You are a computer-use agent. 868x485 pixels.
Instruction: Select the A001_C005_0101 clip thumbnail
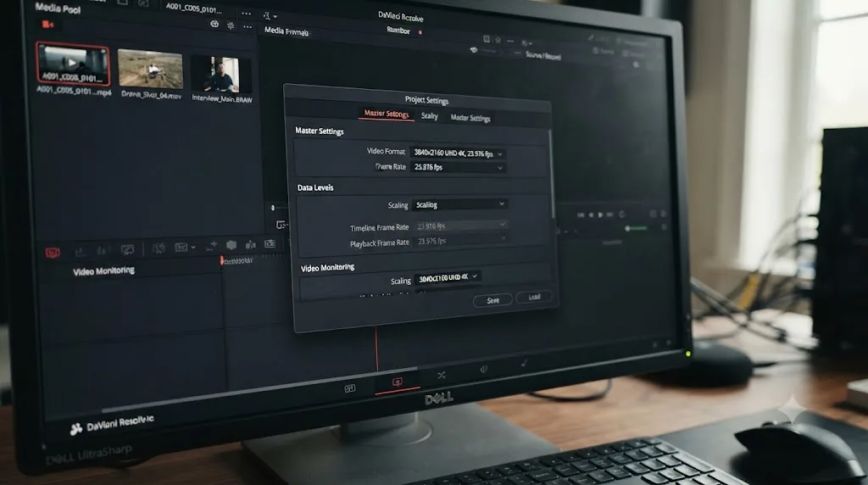coord(73,64)
